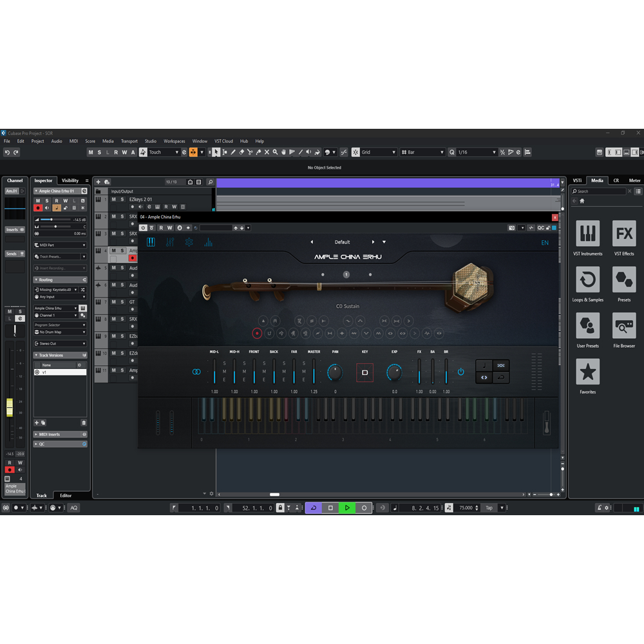Toggle the Erhu plugin blue power button
Viewport: 644px width, 644px height.
pos(461,372)
